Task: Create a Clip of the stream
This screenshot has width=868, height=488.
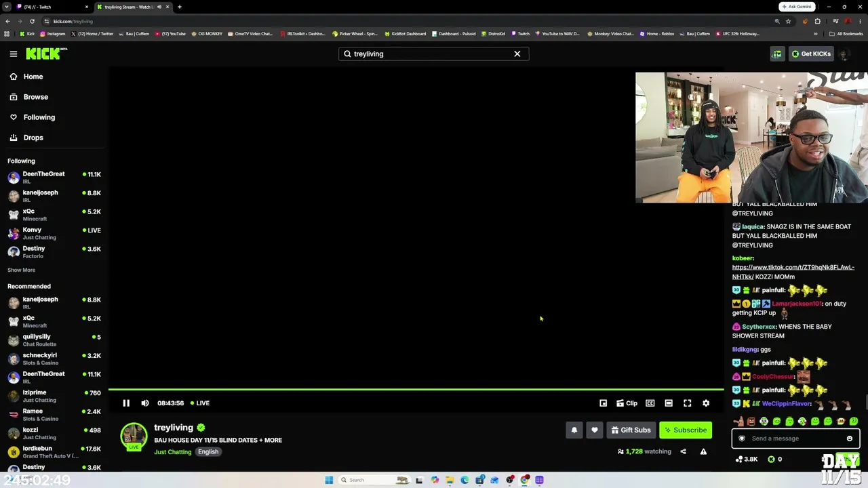Action: tap(627, 403)
